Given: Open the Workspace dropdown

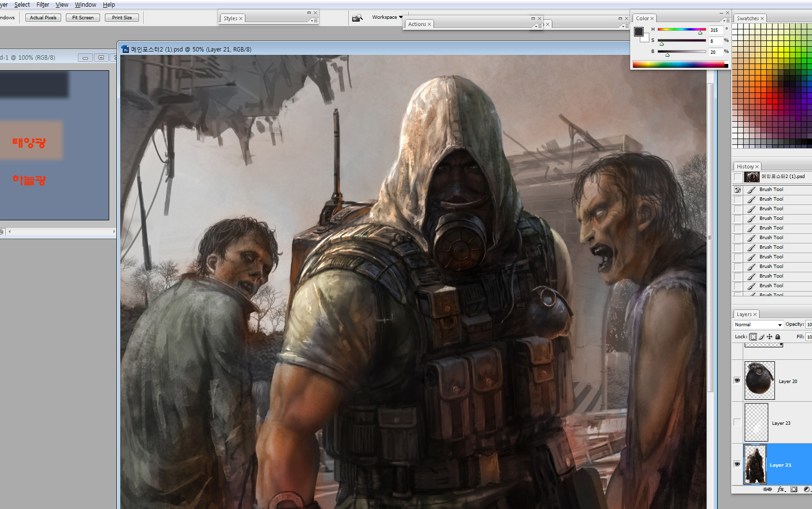Looking at the screenshot, I should pyautogui.click(x=387, y=17).
